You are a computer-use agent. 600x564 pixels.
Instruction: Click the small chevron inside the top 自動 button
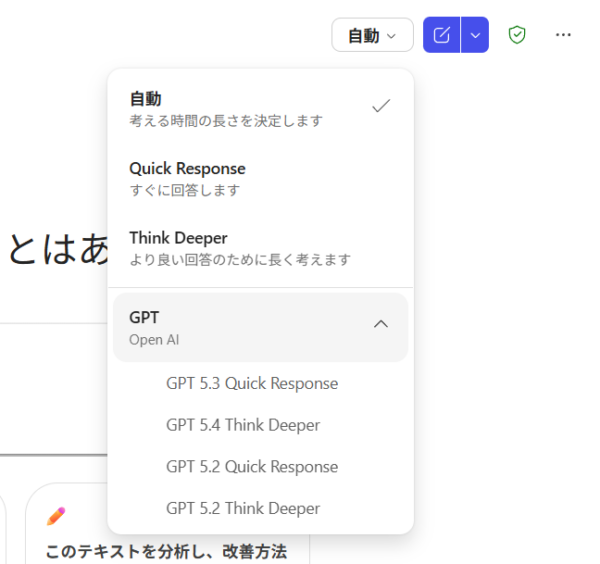click(x=392, y=36)
